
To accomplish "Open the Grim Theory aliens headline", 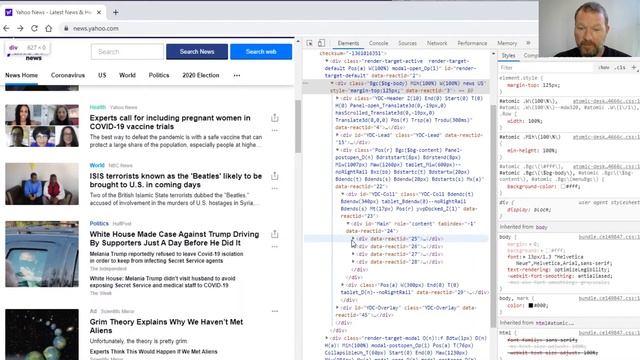I will pos(166,326).
